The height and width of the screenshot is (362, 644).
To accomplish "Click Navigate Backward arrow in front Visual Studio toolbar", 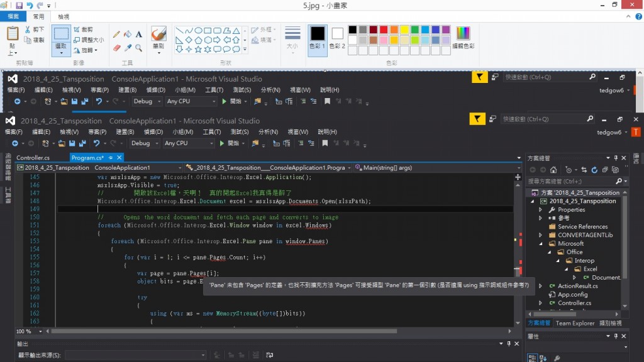I will pos(15,143).
